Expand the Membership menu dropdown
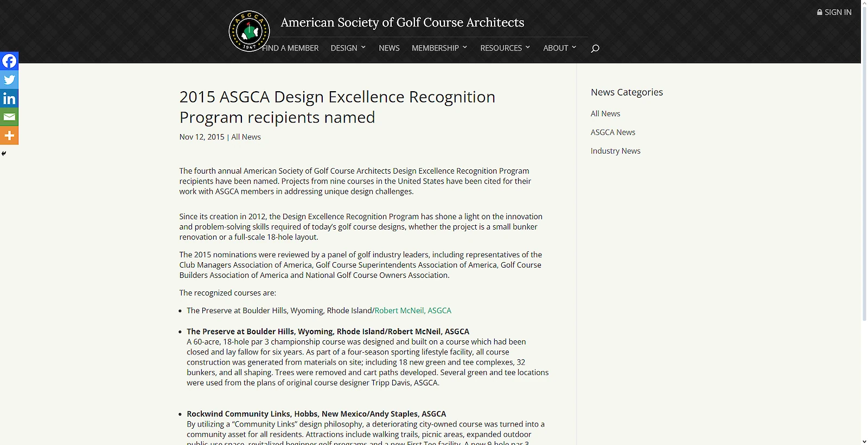 (x=439, y=48)
